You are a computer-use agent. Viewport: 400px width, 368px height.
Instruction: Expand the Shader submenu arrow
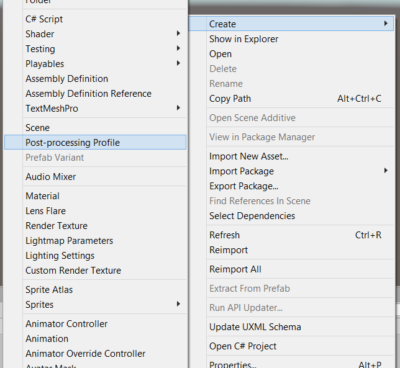[x=178, y=33]
